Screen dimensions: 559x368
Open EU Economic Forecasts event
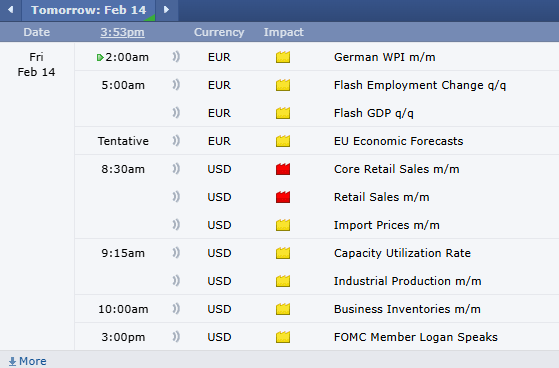398,141
